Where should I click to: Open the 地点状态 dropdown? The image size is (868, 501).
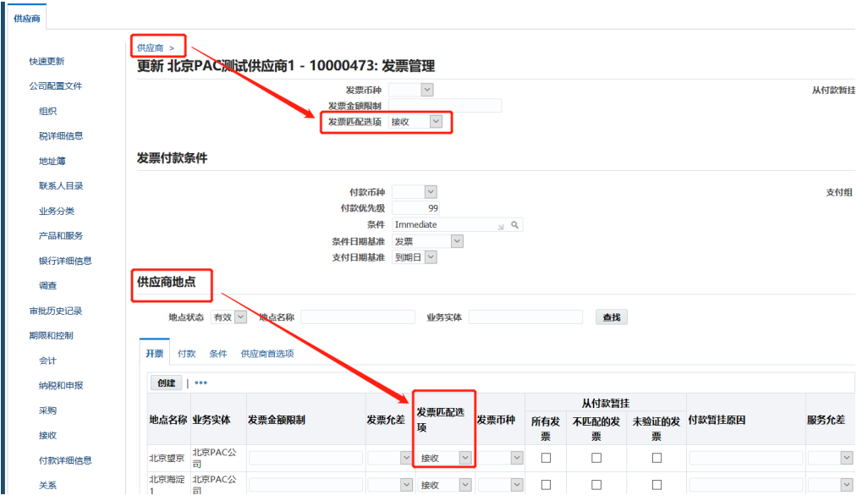coord(228,317)
